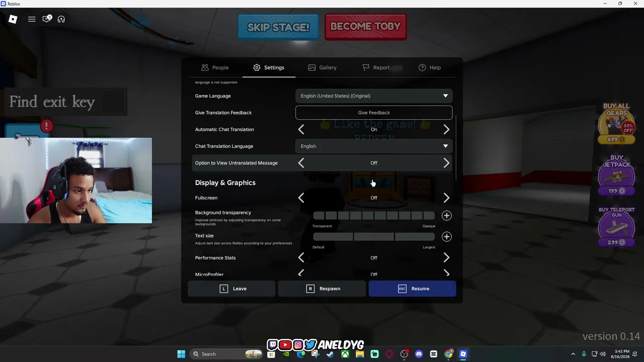Click the microphone icon in system tray

[x=584, y=354]
